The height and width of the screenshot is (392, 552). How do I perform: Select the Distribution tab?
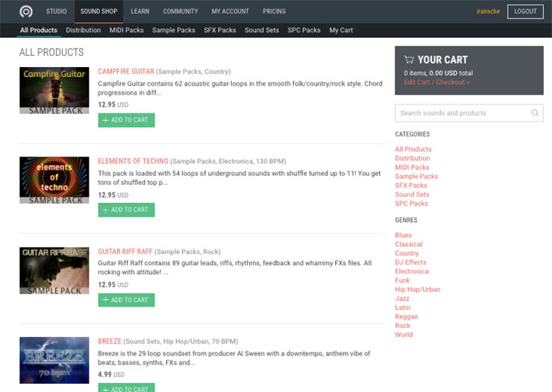click(x=83, y=31)
